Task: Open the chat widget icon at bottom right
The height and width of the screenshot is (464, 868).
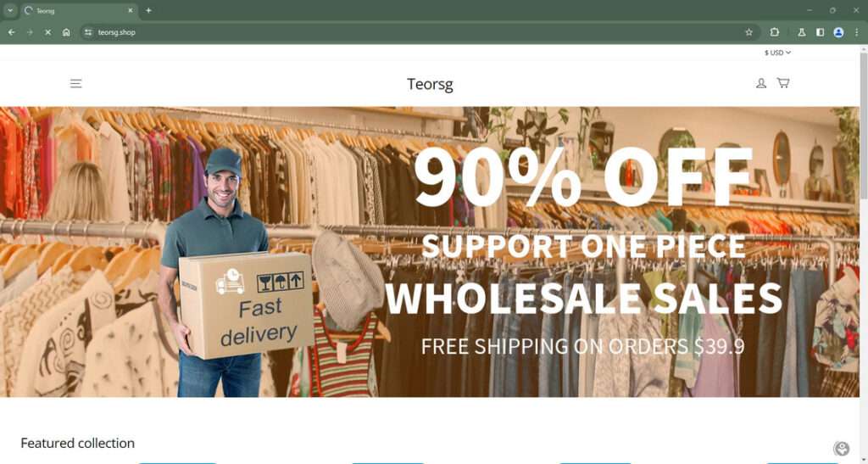Action: 842,449
